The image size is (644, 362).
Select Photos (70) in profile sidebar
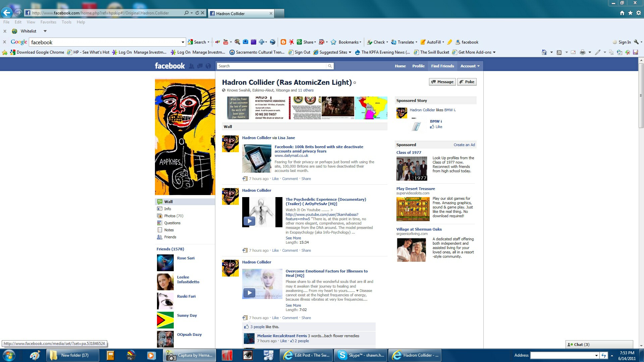click(173, 216)
